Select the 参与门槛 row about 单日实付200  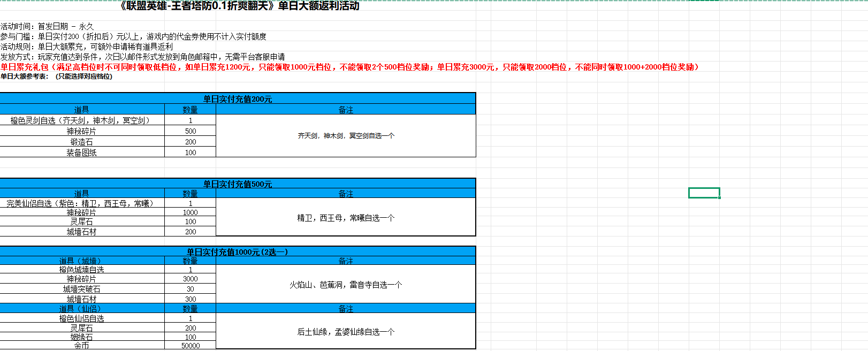tap(133, 36)
